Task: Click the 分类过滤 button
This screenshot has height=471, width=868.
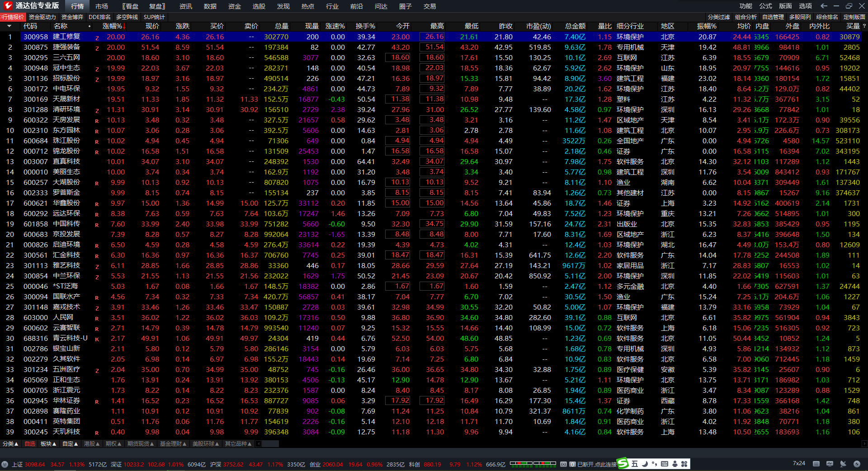Action: [719, 17]
